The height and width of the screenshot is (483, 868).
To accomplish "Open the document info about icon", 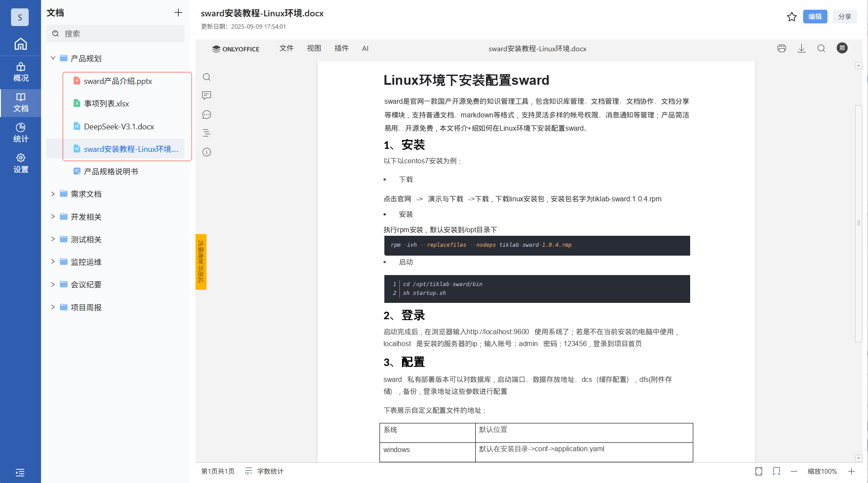I will (x=207, y=152).
